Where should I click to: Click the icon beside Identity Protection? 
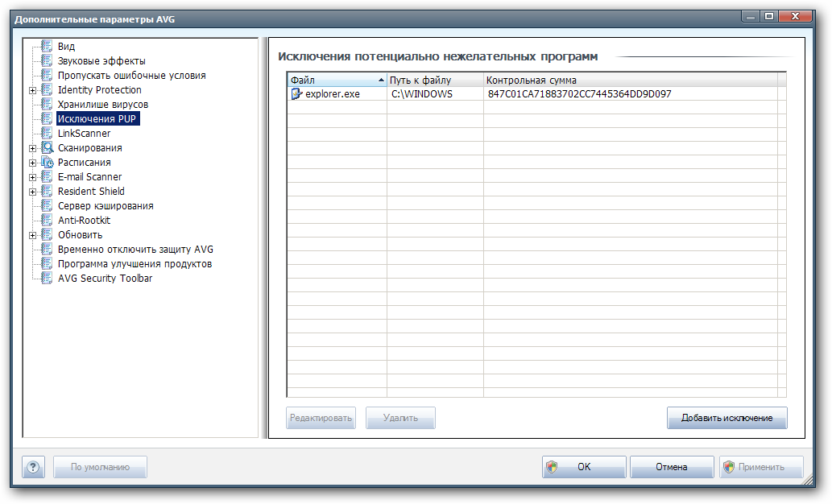pos(47,89)
